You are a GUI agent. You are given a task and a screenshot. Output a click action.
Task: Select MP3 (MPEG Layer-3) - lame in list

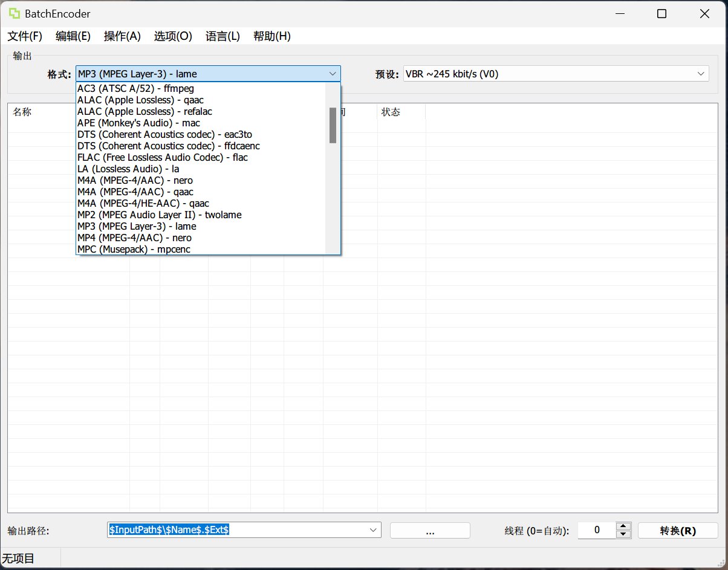coord(201,227)
